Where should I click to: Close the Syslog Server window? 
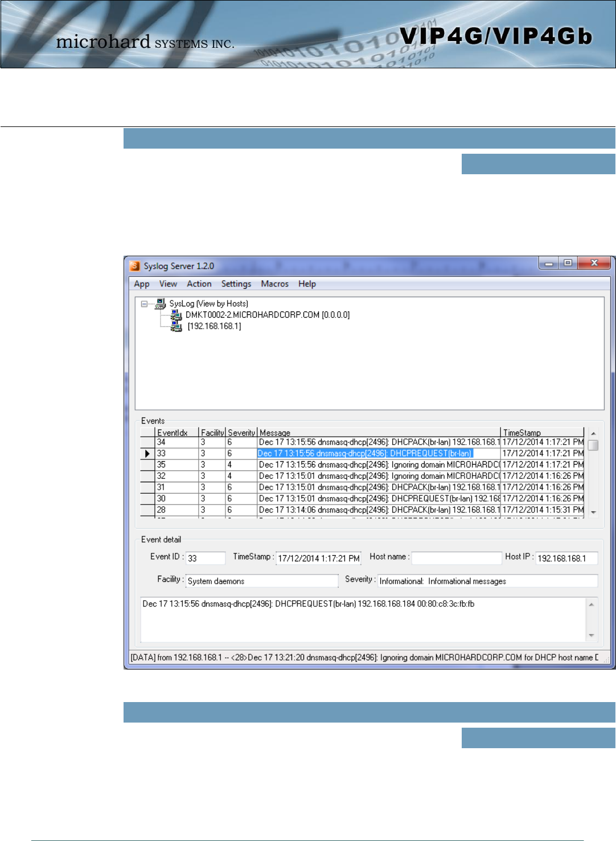point(594,263)
